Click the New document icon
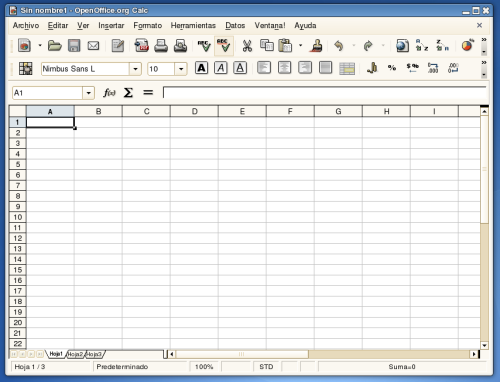 pyautogui.click(x=24, y=45)
